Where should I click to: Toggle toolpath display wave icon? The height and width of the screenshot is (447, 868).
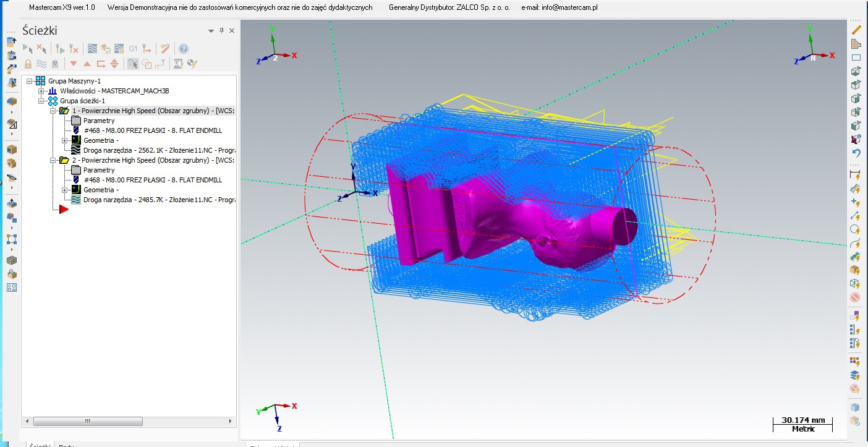[x=41, y=63]
